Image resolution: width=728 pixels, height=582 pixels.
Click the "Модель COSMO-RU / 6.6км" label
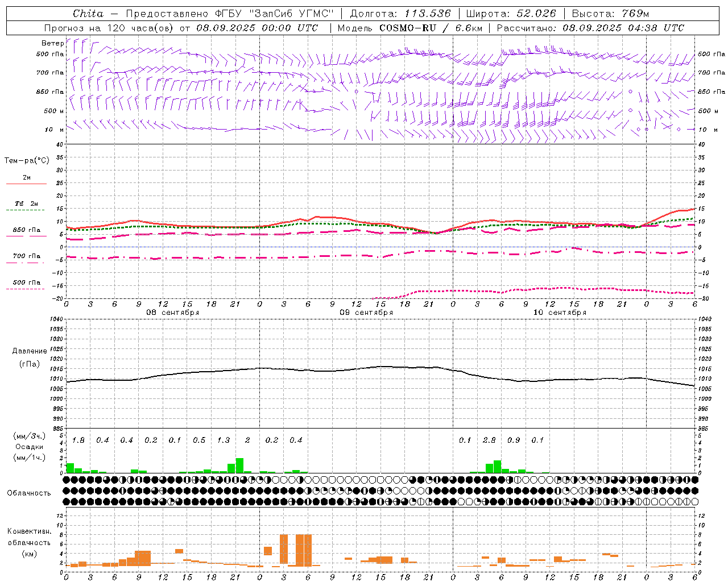coord(410,28)
